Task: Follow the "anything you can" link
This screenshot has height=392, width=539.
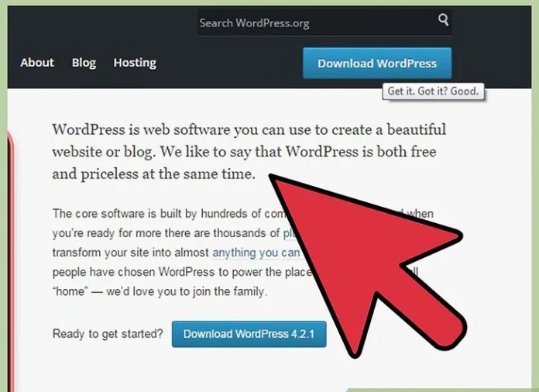Action: (x=256, y=253)
